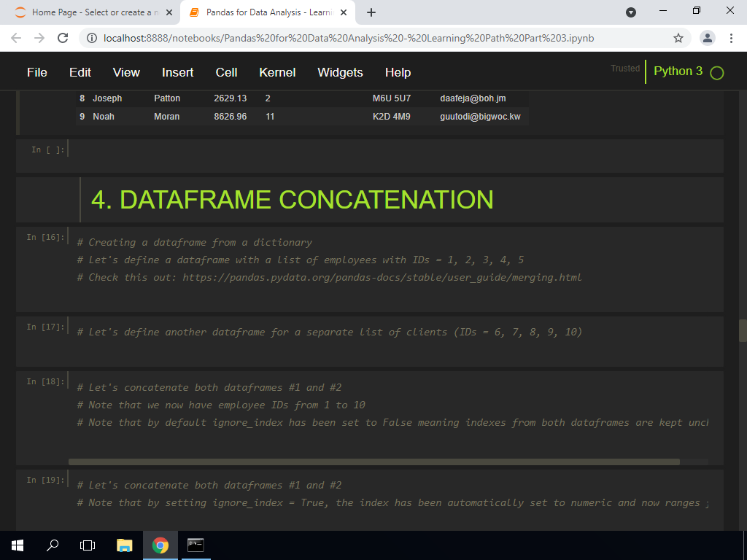Open the tab search dropdown arrow

(x=631, y=12)
